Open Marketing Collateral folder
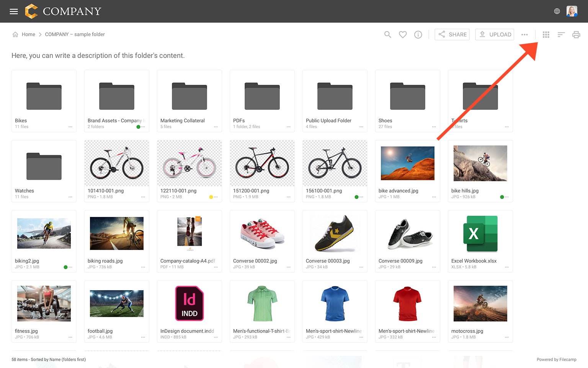The height and width of the screenshot is (368, 588). 189,101
